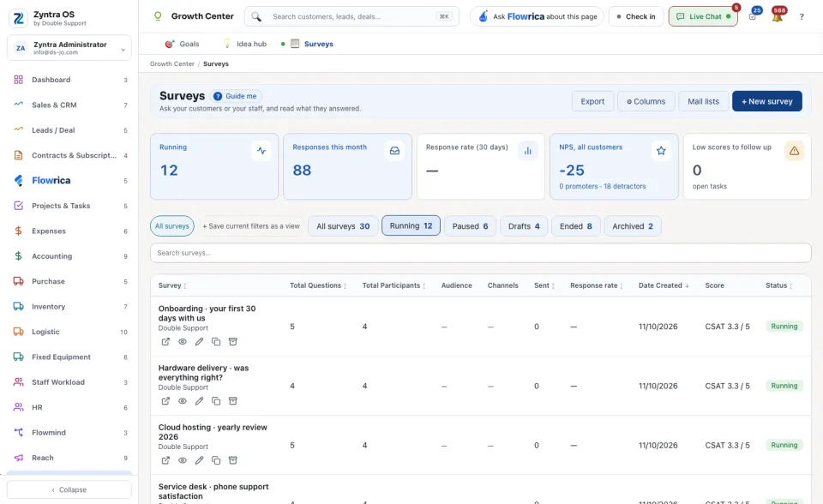Image resolution: width=823 pixels, height=504 pixels.
Task: Filter surveys by Paused 6
Action: click(x=471, y=226)
